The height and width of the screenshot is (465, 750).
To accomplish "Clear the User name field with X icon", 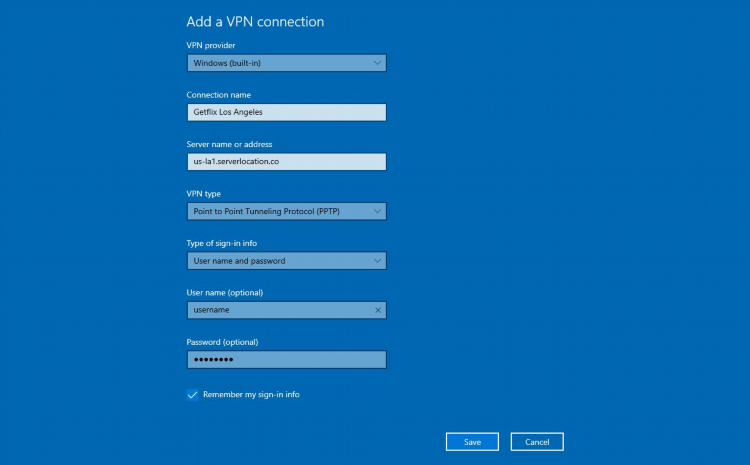I will tap(377, 310).
